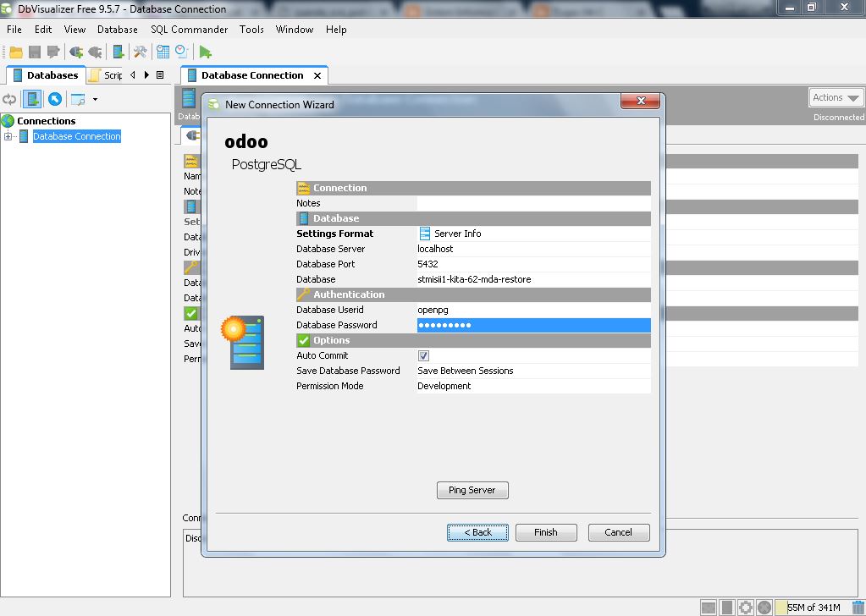The height and width of the screenshot is (616, 866).
Task: Open Tool Properties via hammer-and-wrench icon
Action: (141, 52)
